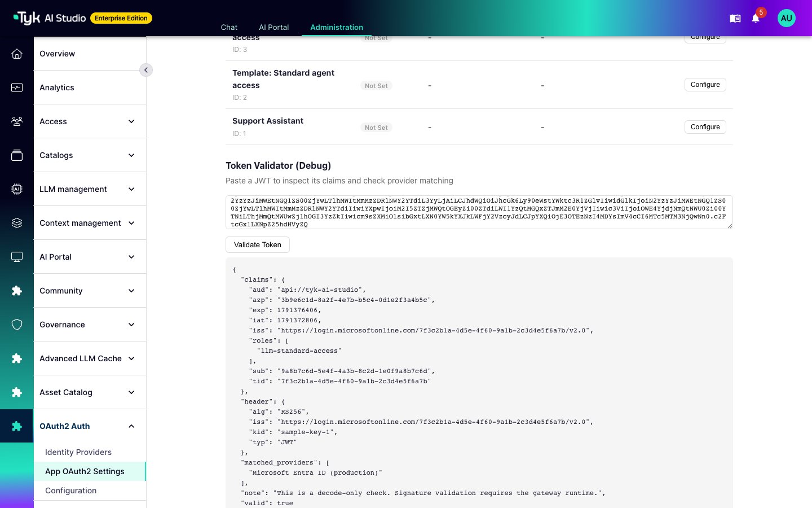Configure Template: Standard agent access (ID: 2)
This screenshot has width=812, height=508.
pos(705,85)
